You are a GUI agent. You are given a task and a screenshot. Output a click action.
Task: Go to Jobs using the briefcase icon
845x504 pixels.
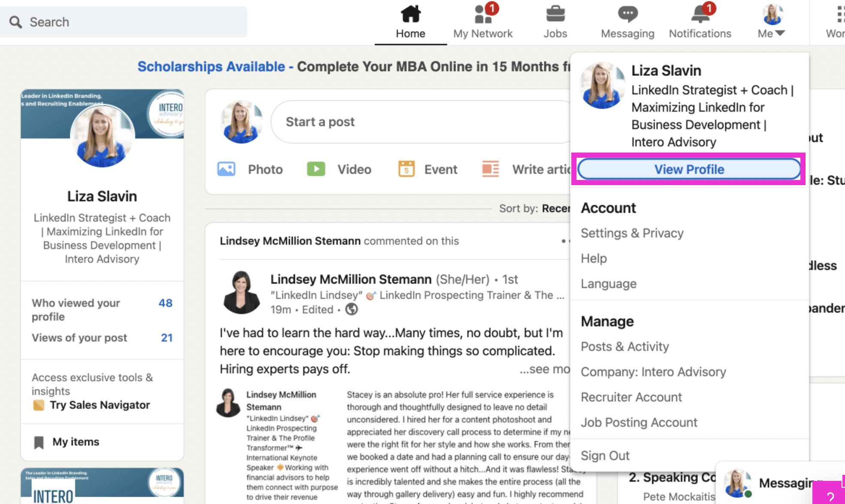555,13
